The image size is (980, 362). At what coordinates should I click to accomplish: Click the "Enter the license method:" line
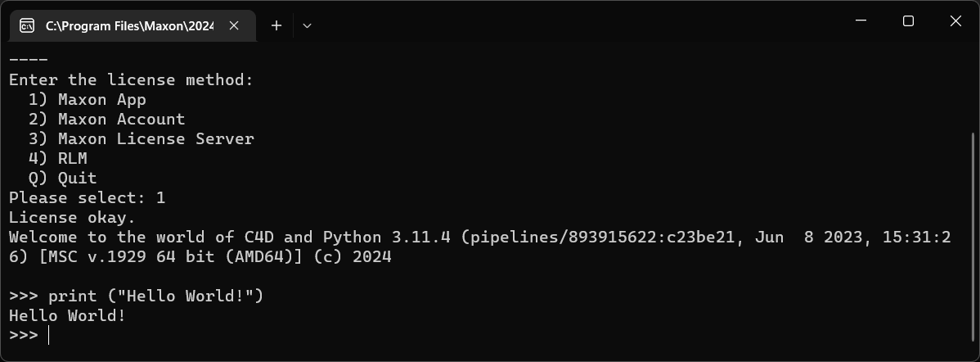pyautogui.click(x=131, y=79)
